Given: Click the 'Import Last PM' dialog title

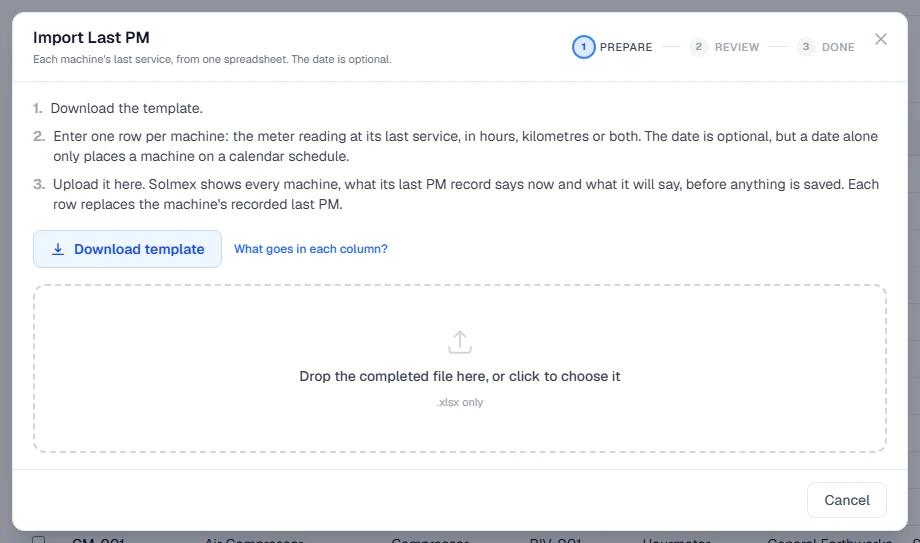Looking at the screenshot, I should coord(91,38).
